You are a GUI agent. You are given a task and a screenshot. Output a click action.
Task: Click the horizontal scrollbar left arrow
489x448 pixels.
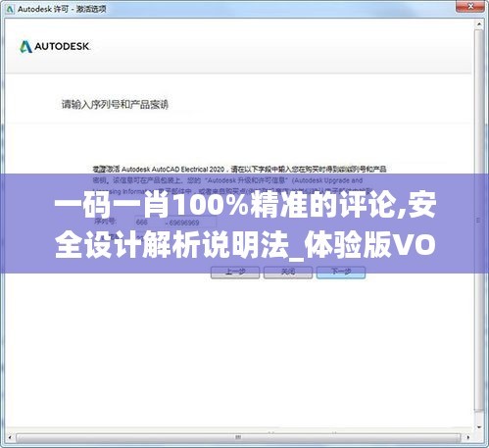[10, 437]
